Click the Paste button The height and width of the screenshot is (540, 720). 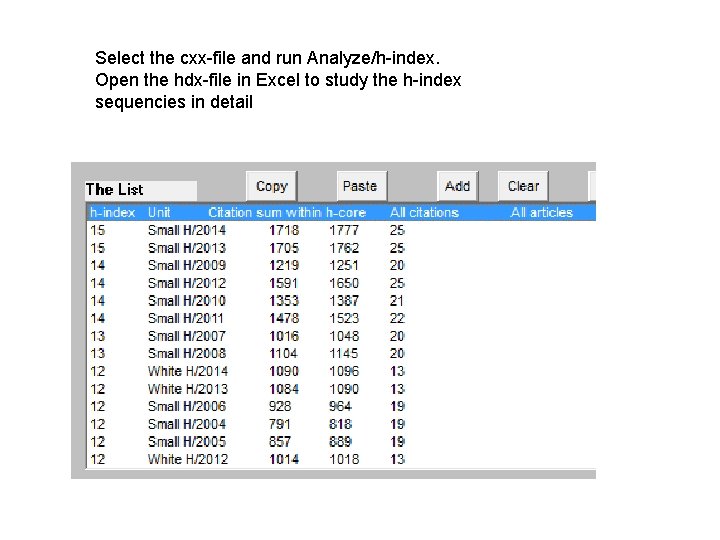tap(361, 186)
